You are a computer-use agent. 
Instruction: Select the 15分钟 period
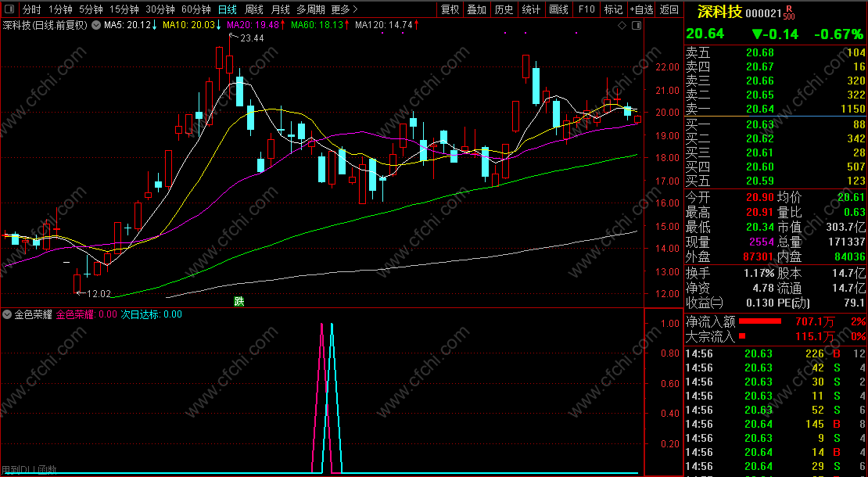point(124,9)
